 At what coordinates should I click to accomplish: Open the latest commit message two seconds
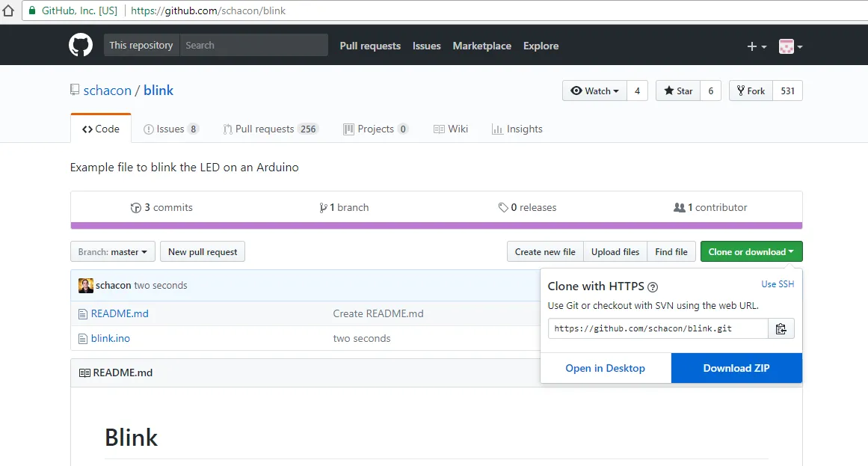coord(161,286)
